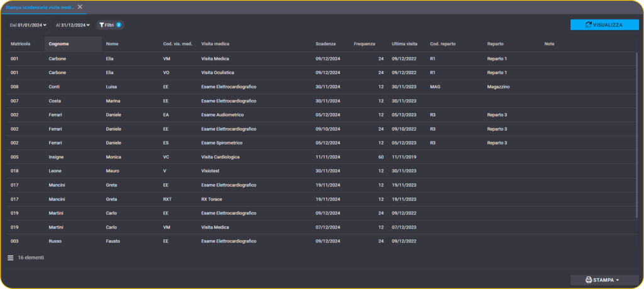Click the 16 elementi count label
The height and width of the screenshot is (289, 644).
click(x=31, y=258)
